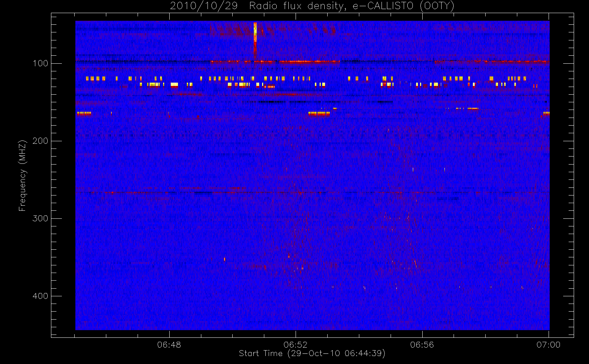Click the 06:52 time tick label
589x364 pixels.
pyautogui.click(x=296, y=345)
